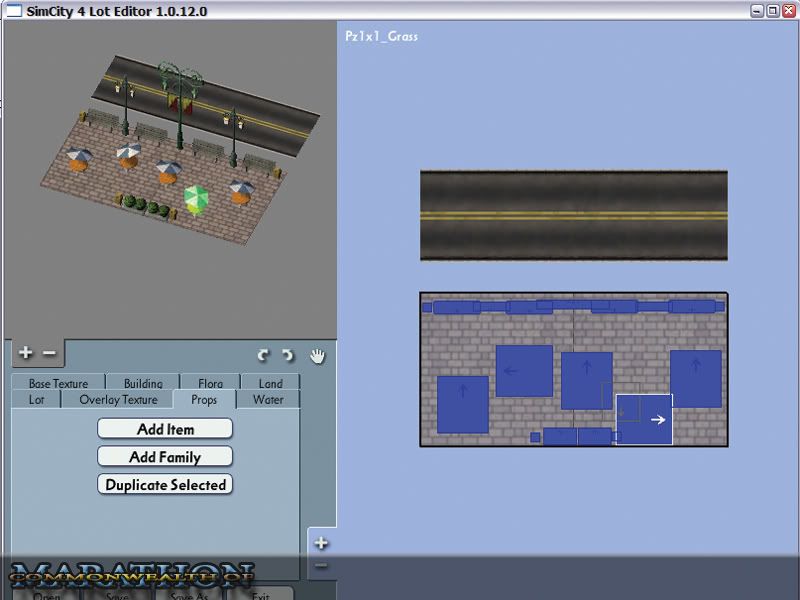Switch to the Base Texture tab
This screenshot has height=600, width=800.
pyautogui.click(x=58, y=383)
